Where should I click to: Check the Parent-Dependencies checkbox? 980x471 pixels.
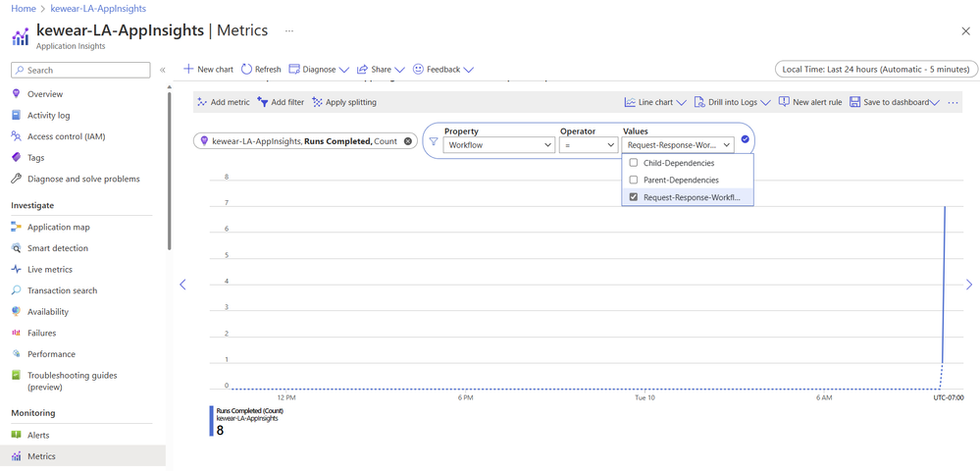633,180
